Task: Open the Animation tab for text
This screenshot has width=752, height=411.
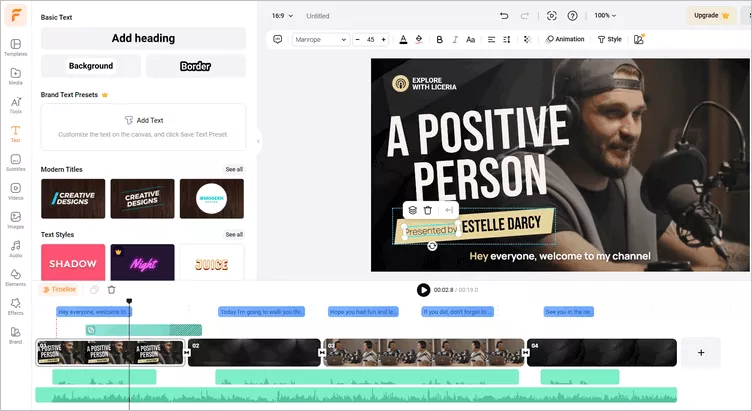Action: coord(565,39)
